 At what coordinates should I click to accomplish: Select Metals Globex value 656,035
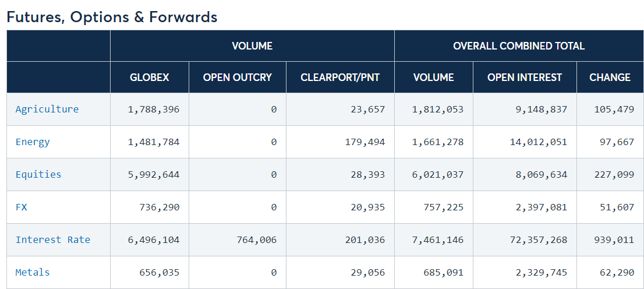point(160,273)
